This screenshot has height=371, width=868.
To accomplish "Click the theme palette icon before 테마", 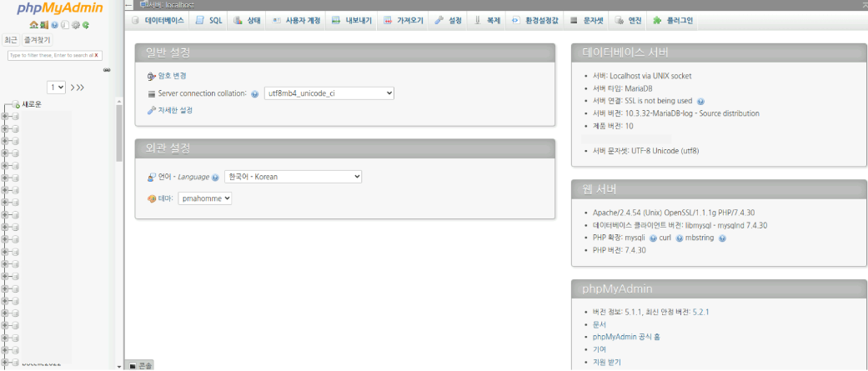I will click(152, 198).
